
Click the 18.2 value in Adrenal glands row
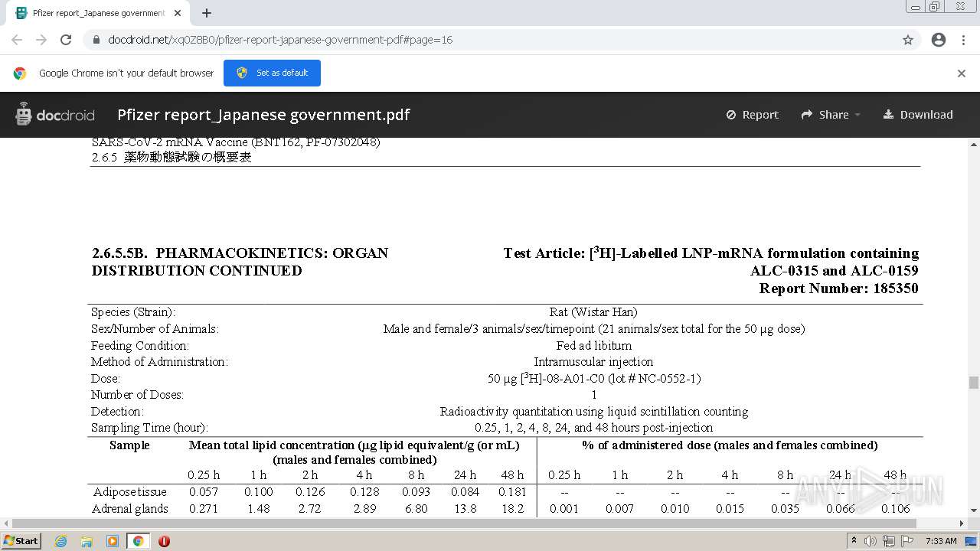512,509
